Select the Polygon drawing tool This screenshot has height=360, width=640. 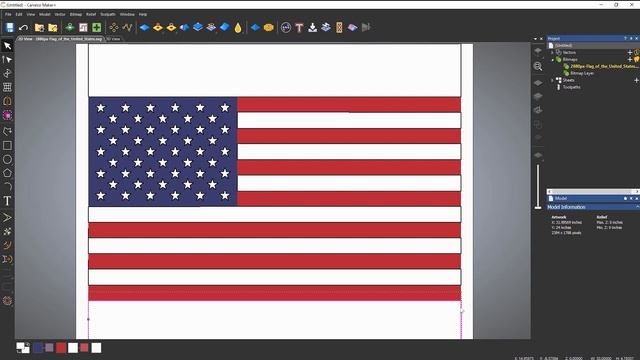7,173
